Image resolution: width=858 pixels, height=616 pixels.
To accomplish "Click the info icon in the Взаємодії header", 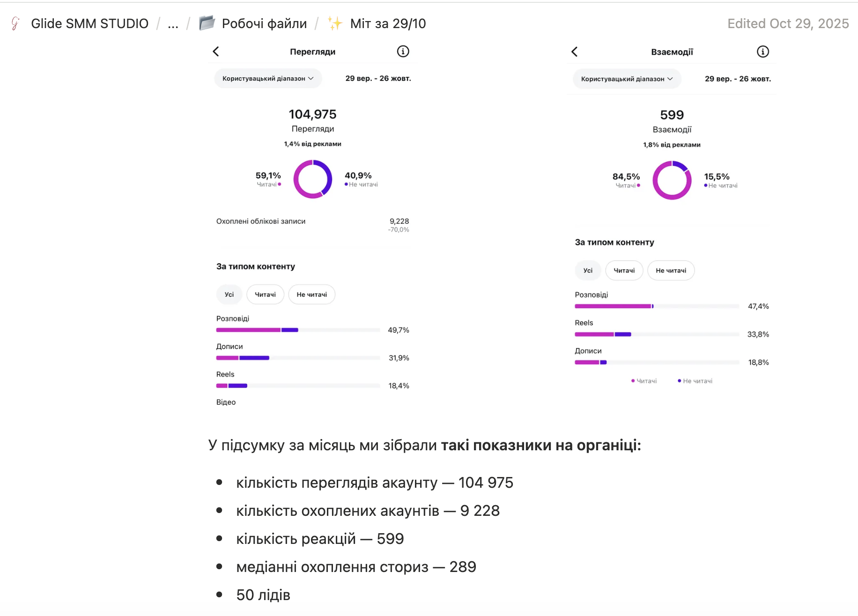I will pos(763,51).
